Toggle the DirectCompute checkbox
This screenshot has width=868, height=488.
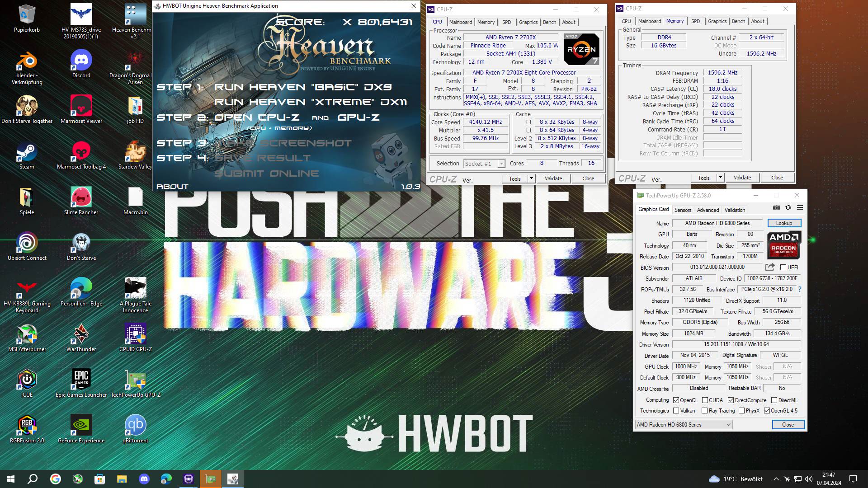pos(731,400)
